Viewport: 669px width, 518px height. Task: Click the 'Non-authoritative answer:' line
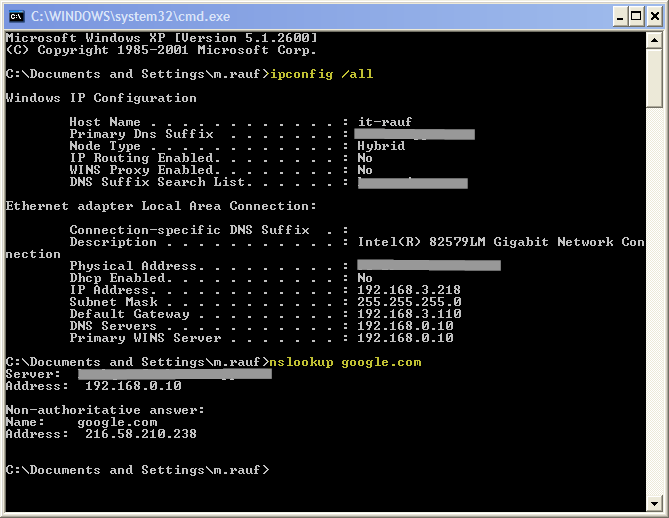(x=105, y=410)
